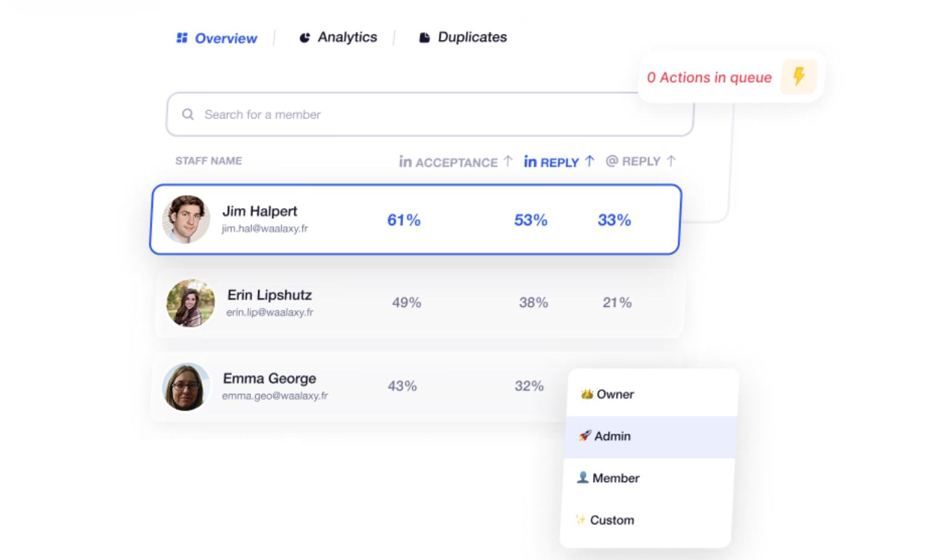The image size is (952, 560).
Task: Click the lightning bolt queue icon
Action: coord(798,77)
